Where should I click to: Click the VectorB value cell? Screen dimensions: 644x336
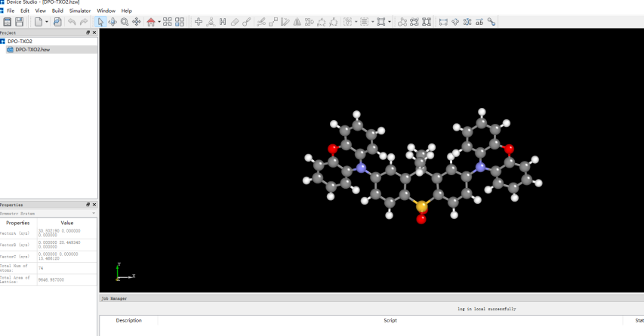(67, 245)
